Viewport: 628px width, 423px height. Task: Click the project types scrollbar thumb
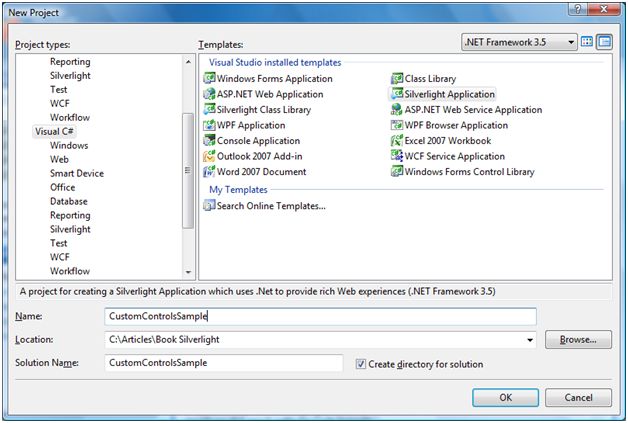188,170
